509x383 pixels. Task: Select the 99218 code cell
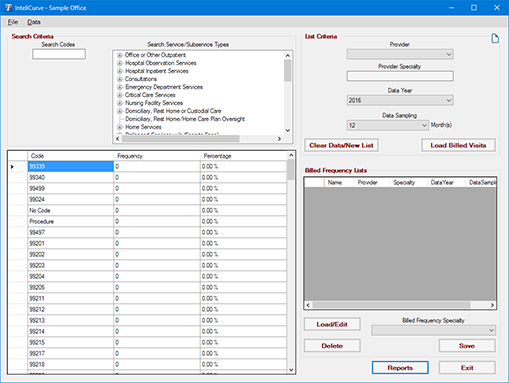pos(70,364)
